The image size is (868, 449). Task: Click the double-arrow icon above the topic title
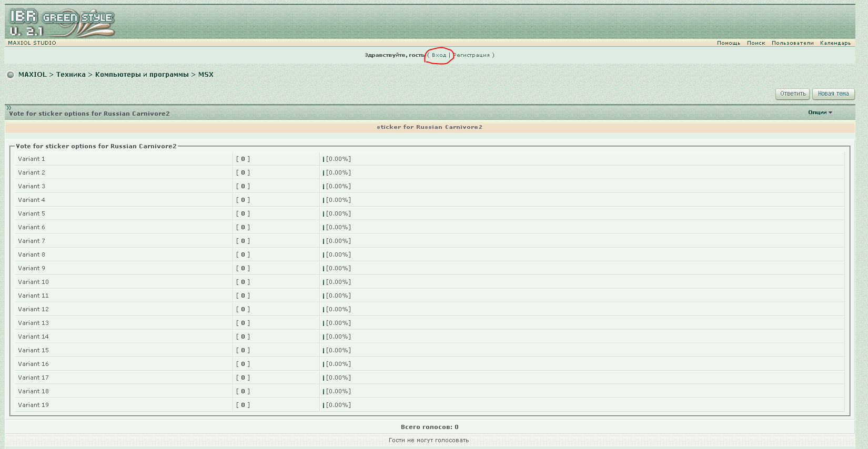point(8,108)
